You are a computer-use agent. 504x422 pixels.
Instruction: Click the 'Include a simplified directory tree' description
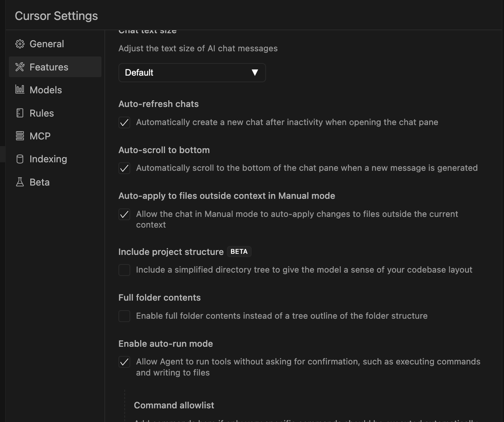tap(304, 270)
